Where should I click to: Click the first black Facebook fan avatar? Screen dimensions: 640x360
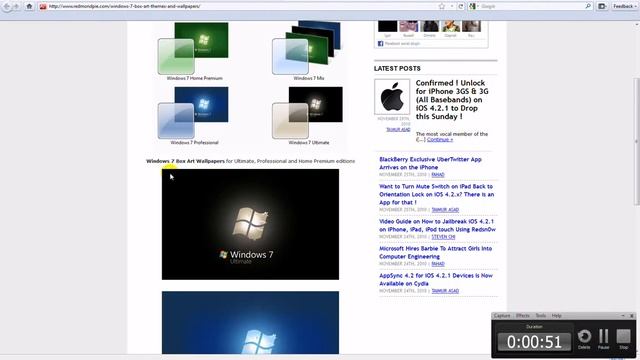(x=387, y=27)
